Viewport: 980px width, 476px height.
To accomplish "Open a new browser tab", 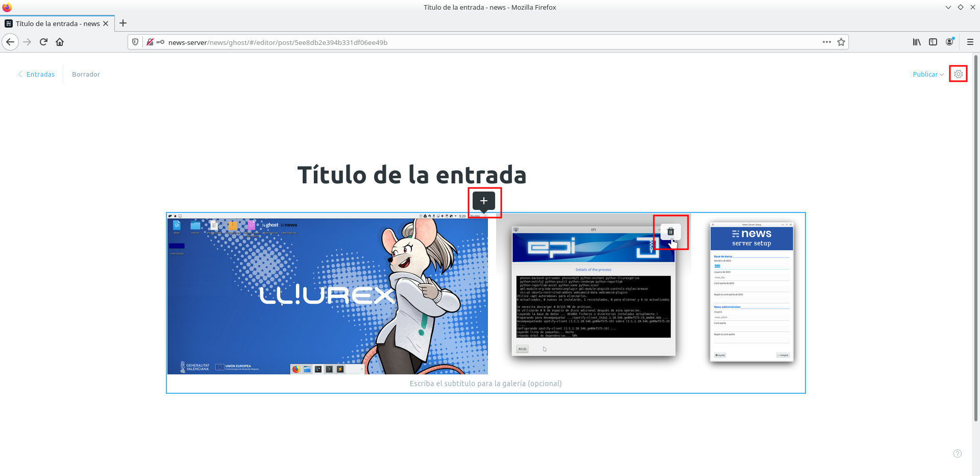I will 123,23.
